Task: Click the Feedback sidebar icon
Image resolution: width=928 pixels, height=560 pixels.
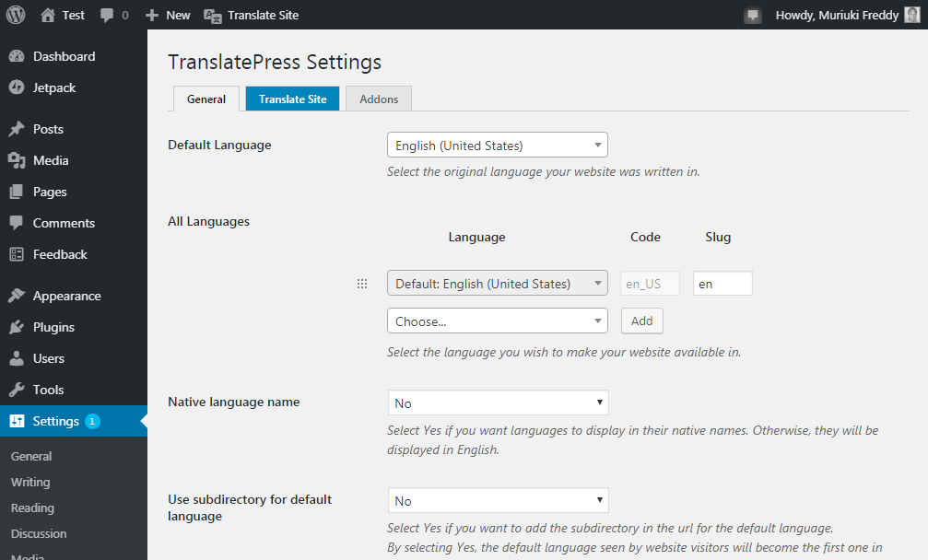Action: tap(17, 254)
